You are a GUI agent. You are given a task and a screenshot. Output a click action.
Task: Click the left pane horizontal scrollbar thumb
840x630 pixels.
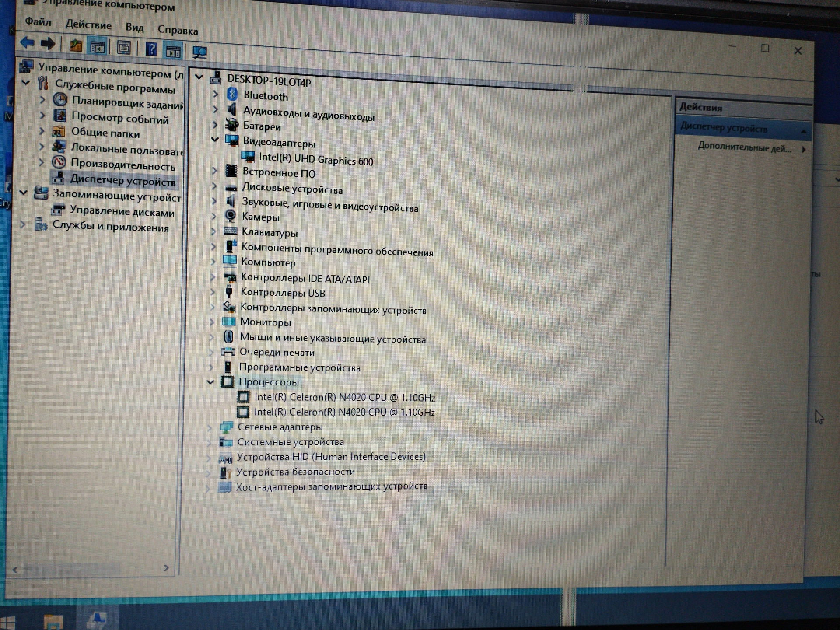71,569
